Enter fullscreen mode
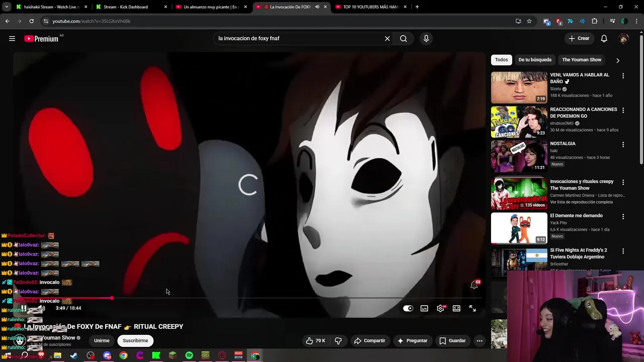Viewport: 644px width, 362px height. click(x=472, y=308)
